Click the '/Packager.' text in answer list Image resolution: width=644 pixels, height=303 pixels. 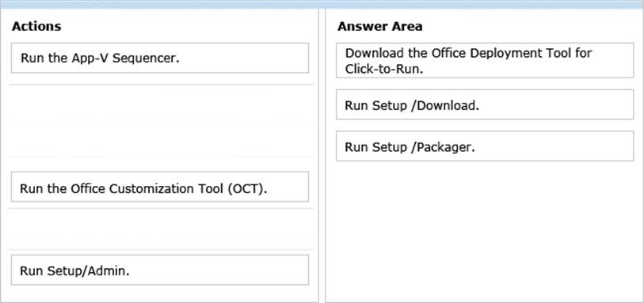[443, 147]
